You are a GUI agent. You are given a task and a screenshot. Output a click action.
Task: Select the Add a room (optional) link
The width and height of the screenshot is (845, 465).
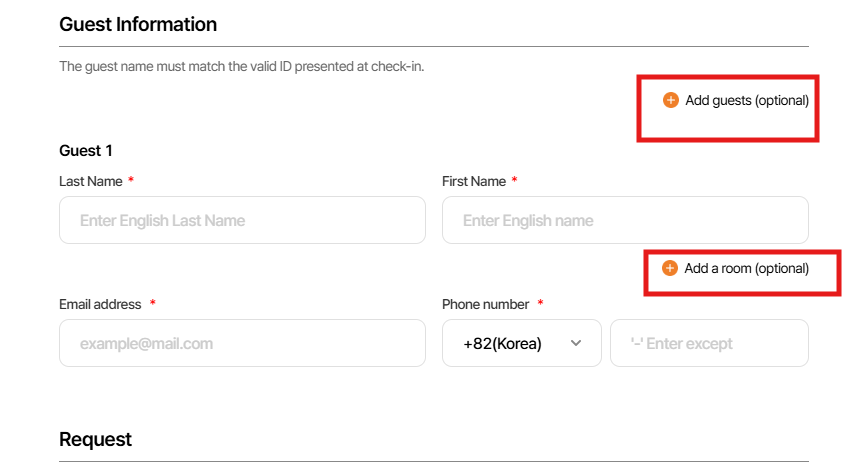click(746, 268)
